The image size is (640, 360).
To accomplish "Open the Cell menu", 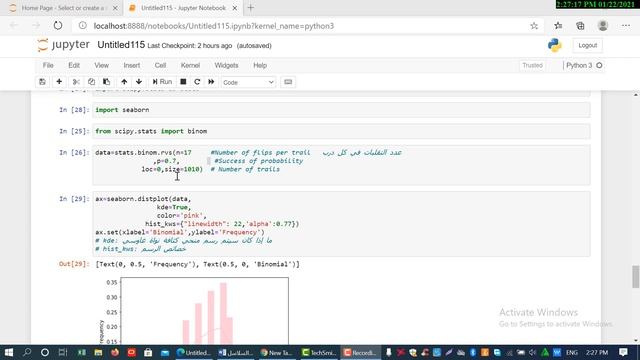I will 160,65.
